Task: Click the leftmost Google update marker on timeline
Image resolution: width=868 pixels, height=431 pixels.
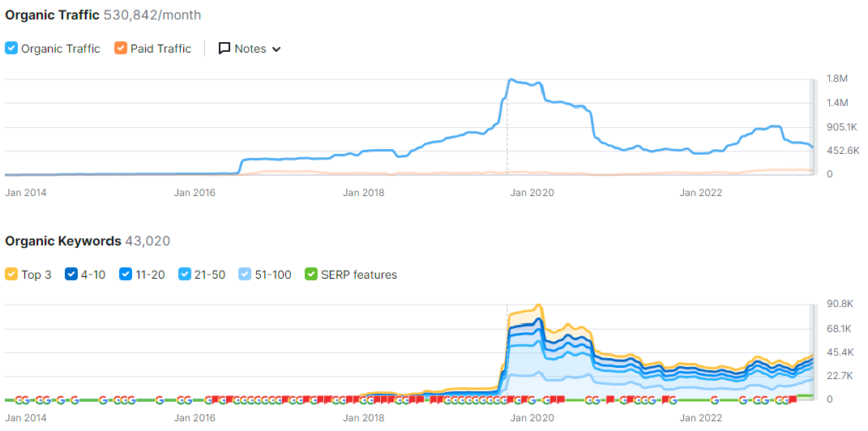Action: 17,399
